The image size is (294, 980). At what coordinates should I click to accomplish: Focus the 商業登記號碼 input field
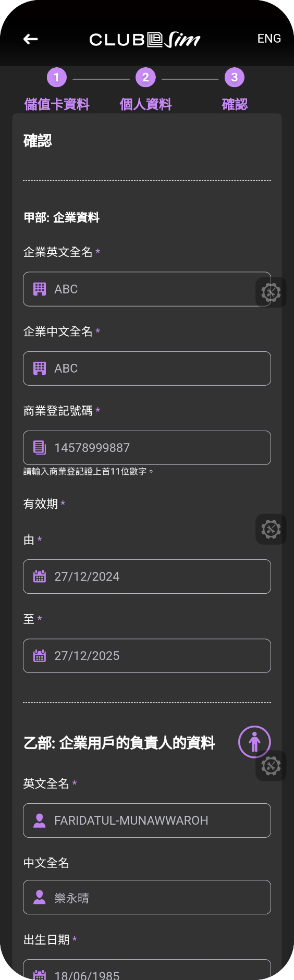(x=147, y=448)
